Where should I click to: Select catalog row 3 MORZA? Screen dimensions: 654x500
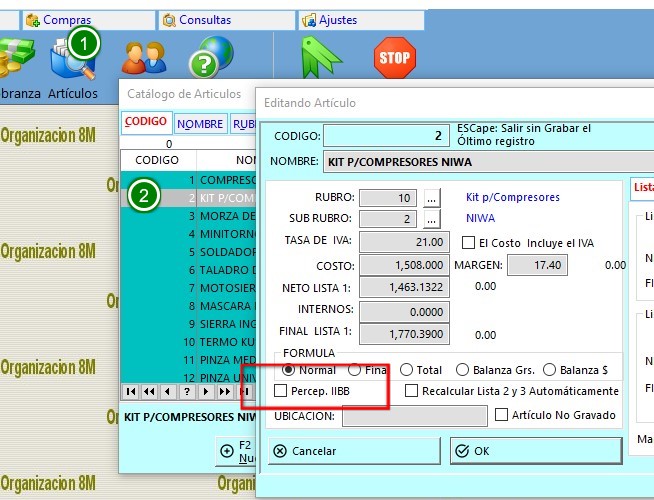[x=189, y=216]
